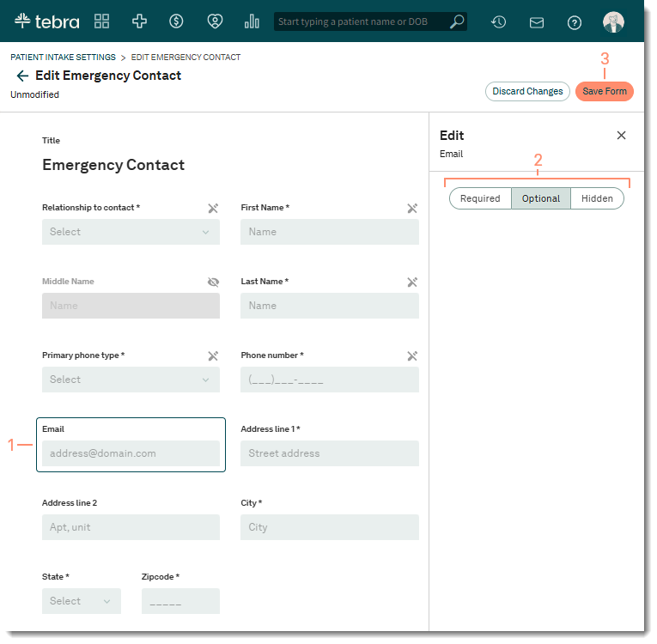Click the City input field

330,527
